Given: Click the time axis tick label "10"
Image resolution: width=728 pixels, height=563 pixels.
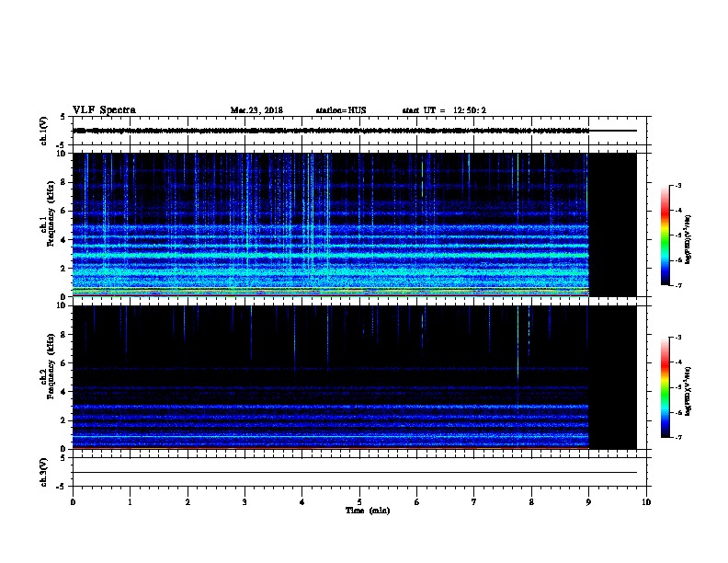Looking at the screenshot, I should [x=646, y=502].
